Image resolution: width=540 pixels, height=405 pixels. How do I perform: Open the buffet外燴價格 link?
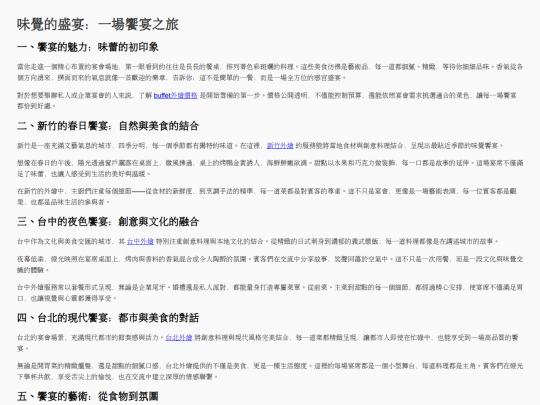point(175,95)
